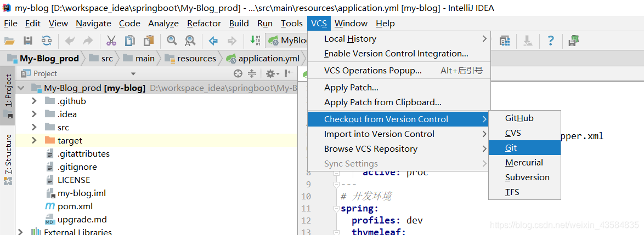Click the Open folder toolbar icon
The height and width of the screenshot is (235, 644).
pos(9,41)
